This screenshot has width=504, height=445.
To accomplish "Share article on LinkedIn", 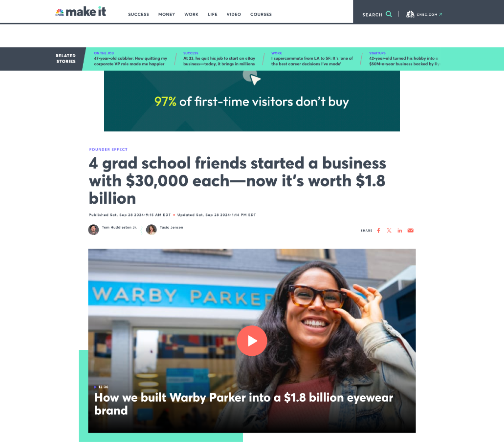I will click(400, 230).
